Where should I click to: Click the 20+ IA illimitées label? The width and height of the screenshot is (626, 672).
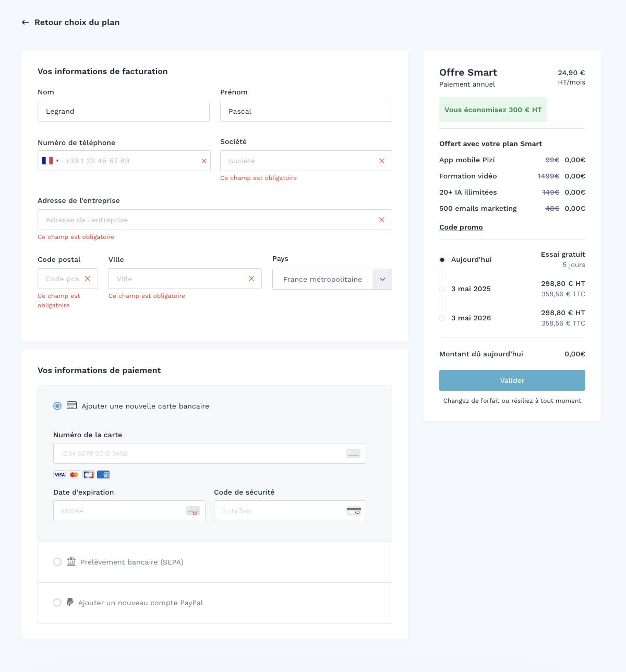468,193
